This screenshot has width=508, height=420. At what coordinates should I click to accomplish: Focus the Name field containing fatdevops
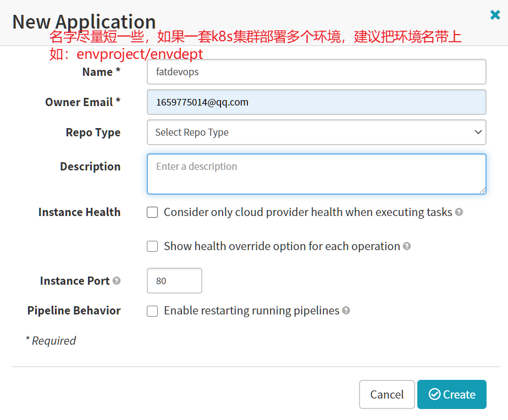316,72
